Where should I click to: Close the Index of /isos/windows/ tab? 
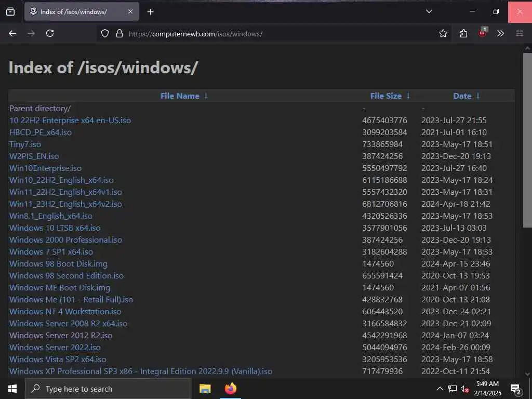(130, 11)
